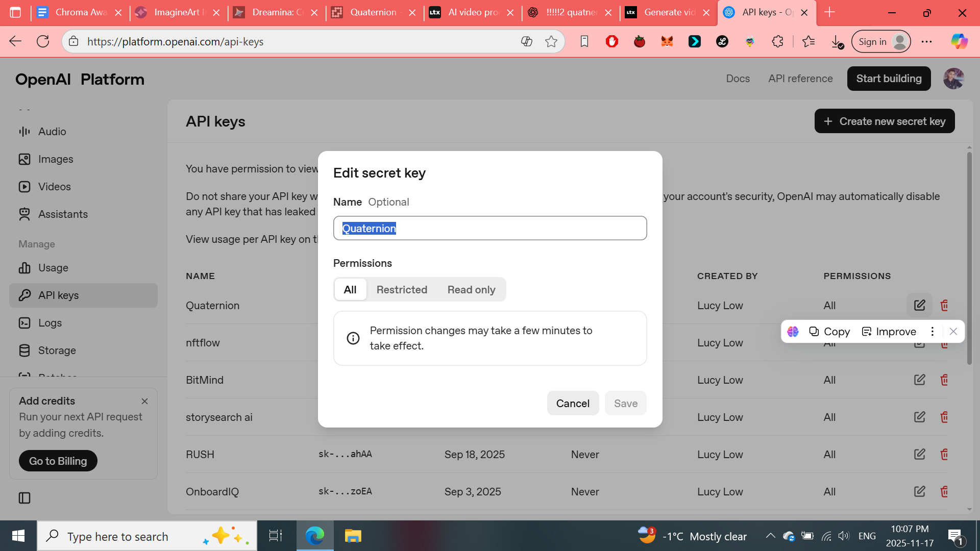The height and width of the screenshot is (551, 980).
Task: Open Usage page in sidebar
Action: 53,268
